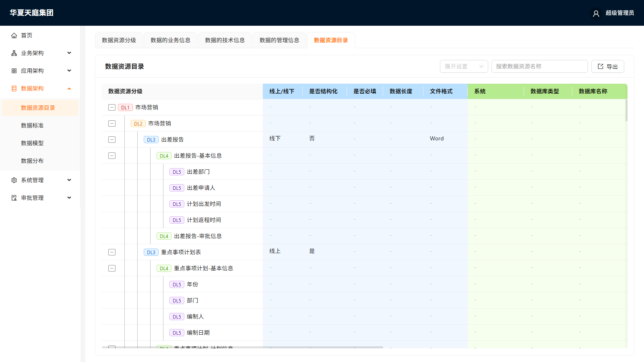The height and width of the screenshot is (362, 644).
Task: Click the user avatar icon in header
Action: 596,13
